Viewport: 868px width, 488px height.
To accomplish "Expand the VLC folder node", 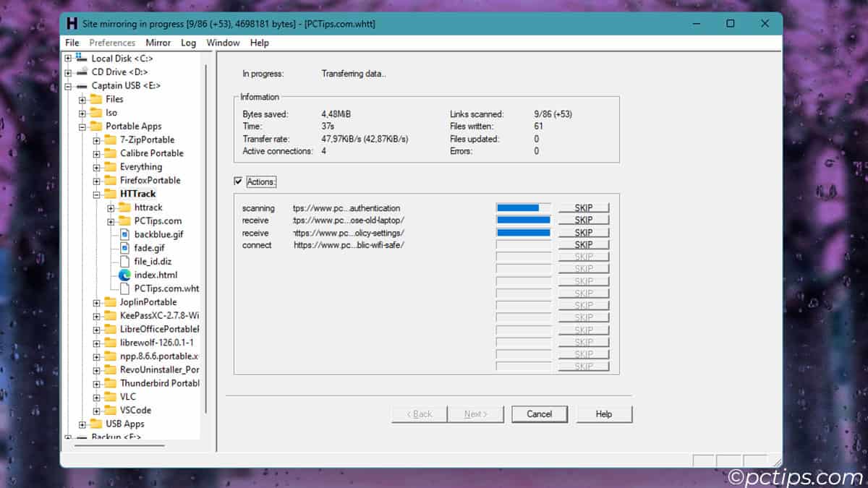I will click(x=96, y=397).
